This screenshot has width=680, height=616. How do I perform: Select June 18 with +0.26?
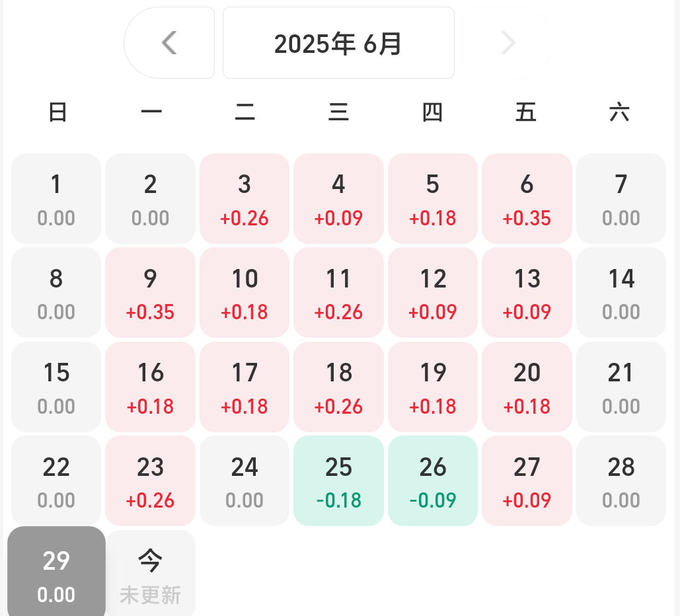point(338,387)
